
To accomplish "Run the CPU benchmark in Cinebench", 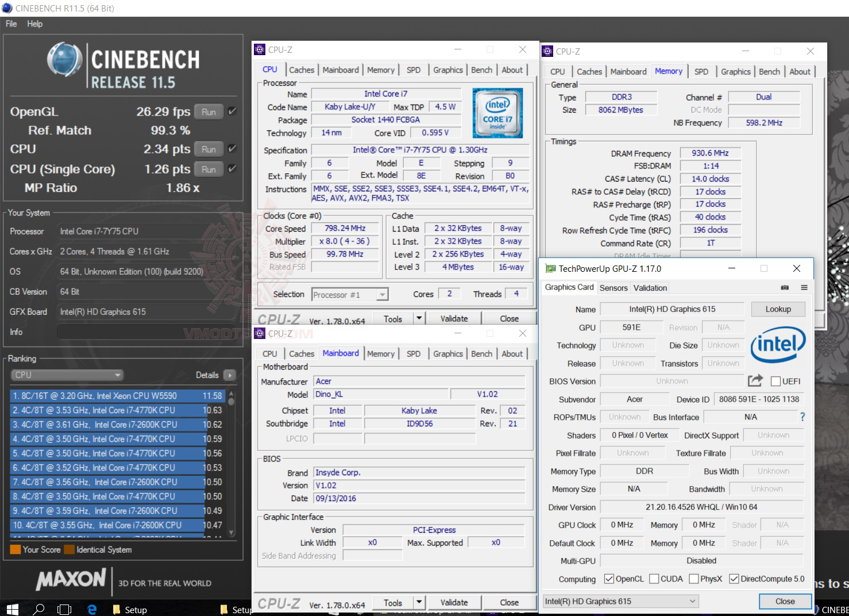I will pyautogui.click(x=209, y=149).
